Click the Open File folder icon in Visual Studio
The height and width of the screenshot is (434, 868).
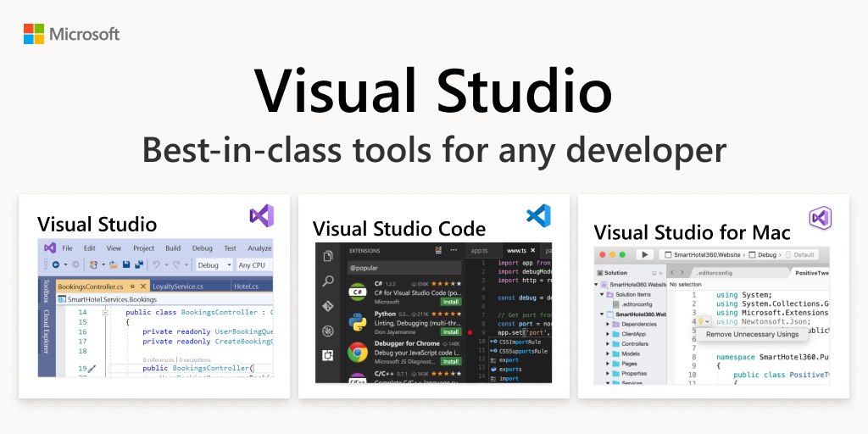[x=113, y=264]
